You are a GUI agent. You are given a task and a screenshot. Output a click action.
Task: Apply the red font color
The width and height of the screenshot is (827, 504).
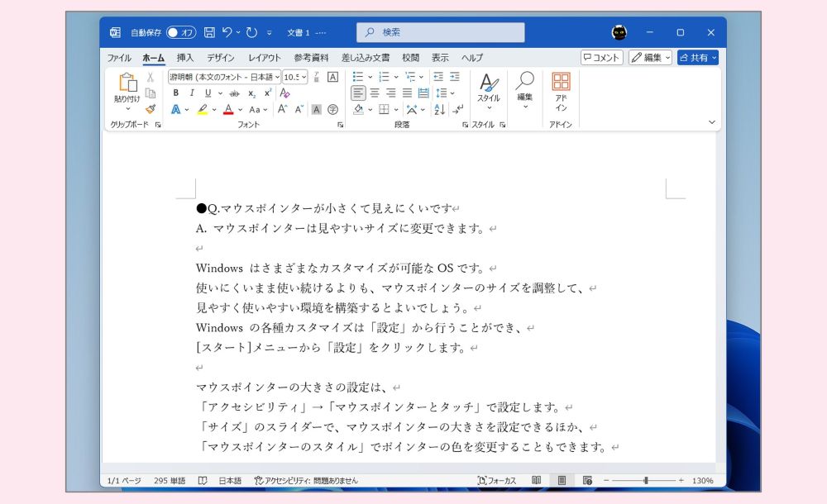[228, 110]
